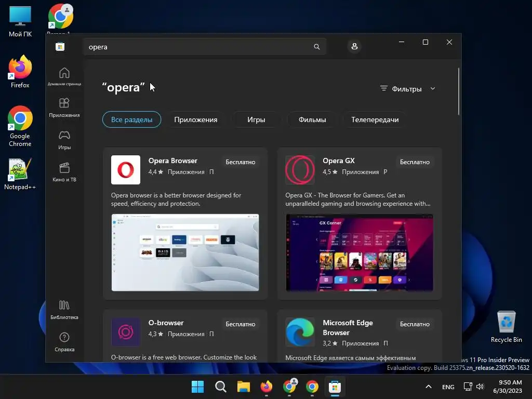
Task: Open Библиотека in sidebar
Action: tap(64, 310)
